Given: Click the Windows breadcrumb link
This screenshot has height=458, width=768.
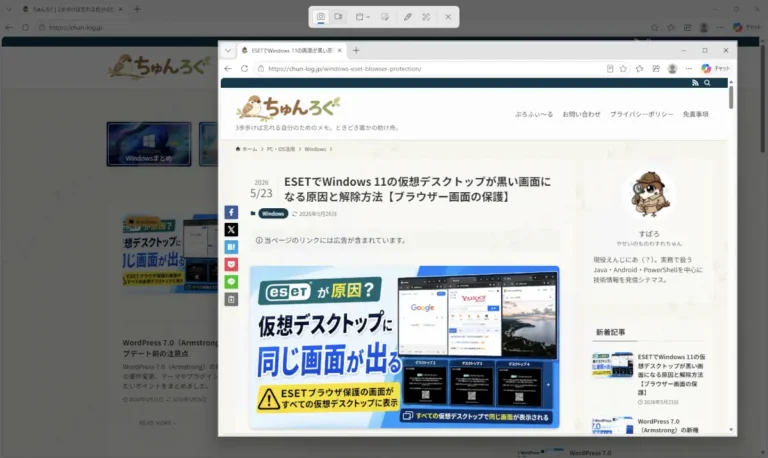Looking at the screenshot, I should coord(315,149).
